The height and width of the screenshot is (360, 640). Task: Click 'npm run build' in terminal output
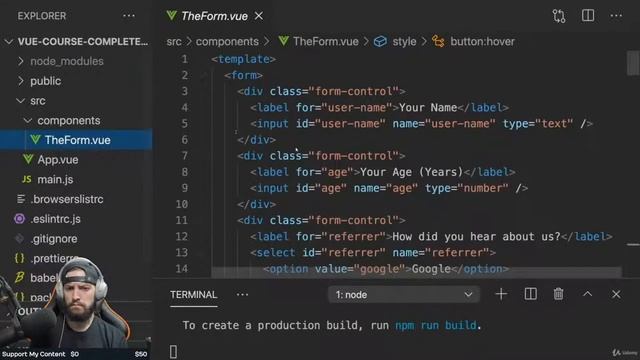click(436, 325)
